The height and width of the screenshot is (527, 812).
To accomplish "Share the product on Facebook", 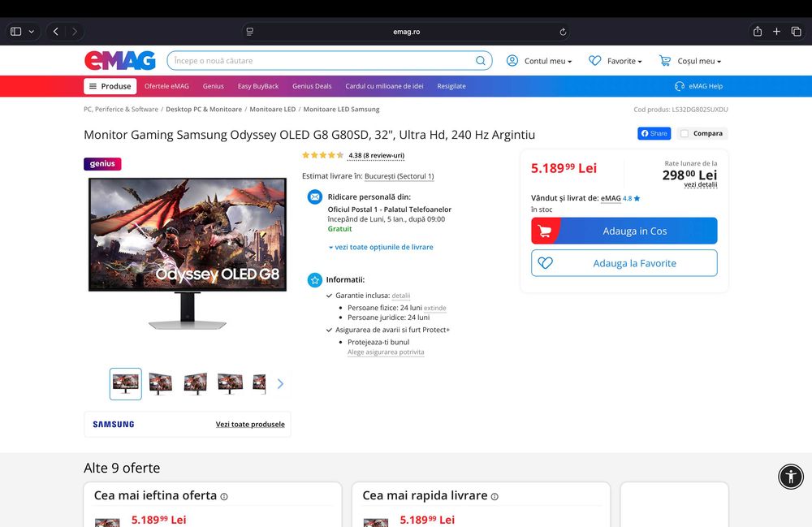I will click(x=654, y=133).
